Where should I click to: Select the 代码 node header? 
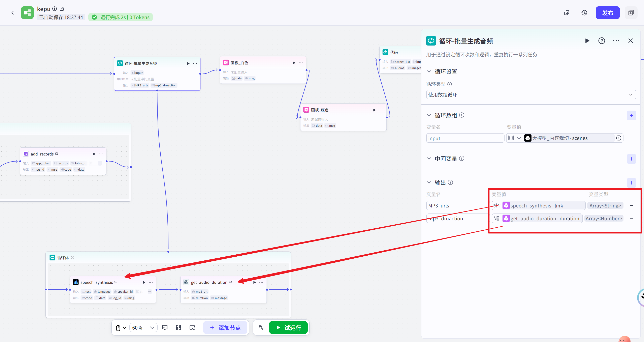400,52
